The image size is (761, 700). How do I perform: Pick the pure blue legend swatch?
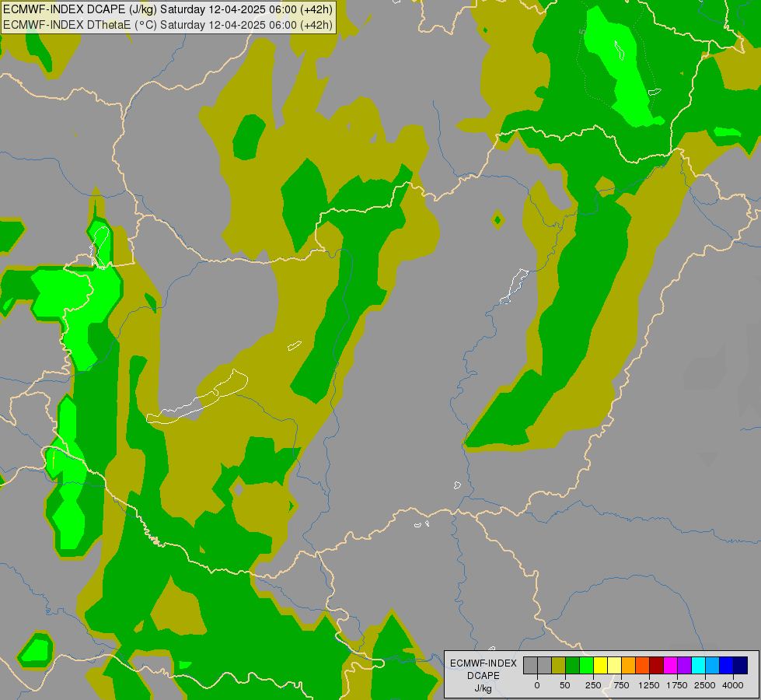click(727, 665)
